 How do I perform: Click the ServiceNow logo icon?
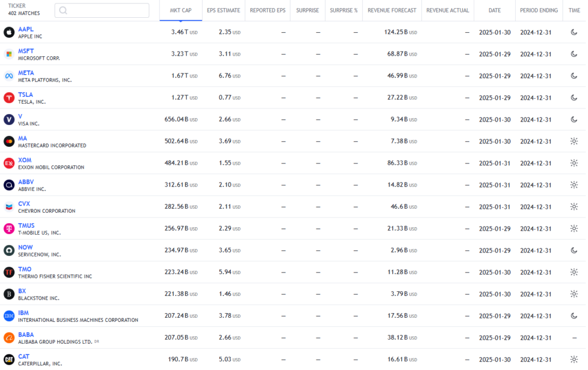coord(9,251)
